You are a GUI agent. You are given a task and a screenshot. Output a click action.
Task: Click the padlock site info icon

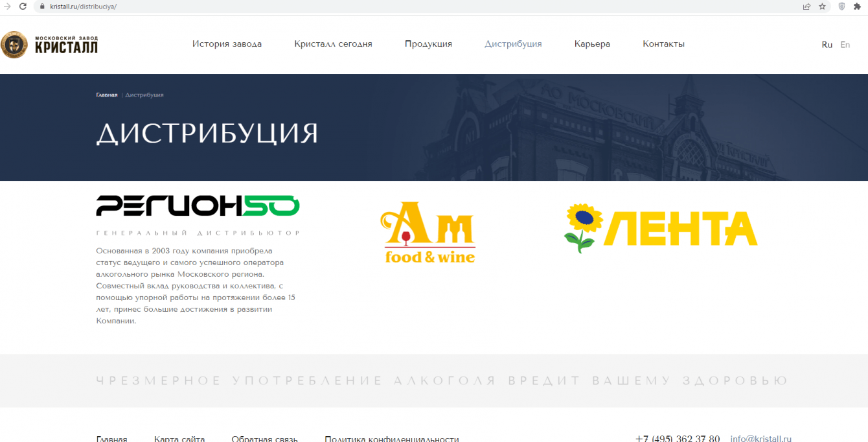pos(42,6)
